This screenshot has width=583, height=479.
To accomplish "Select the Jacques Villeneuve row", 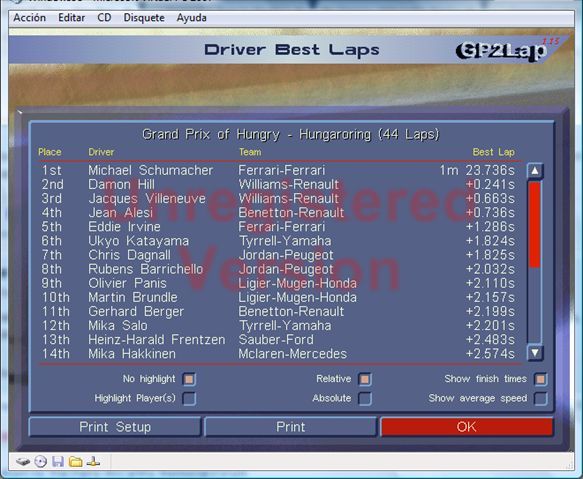I will pos(278,199).
